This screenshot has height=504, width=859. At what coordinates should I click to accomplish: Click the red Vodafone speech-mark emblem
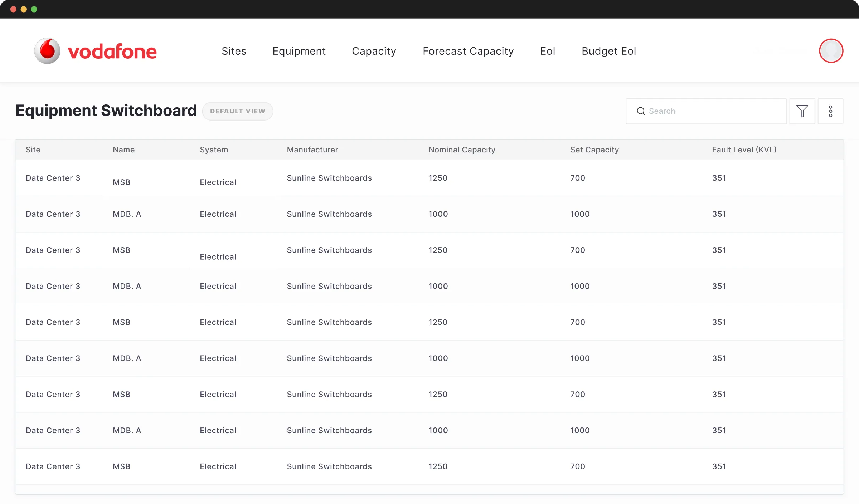(47, 50)
